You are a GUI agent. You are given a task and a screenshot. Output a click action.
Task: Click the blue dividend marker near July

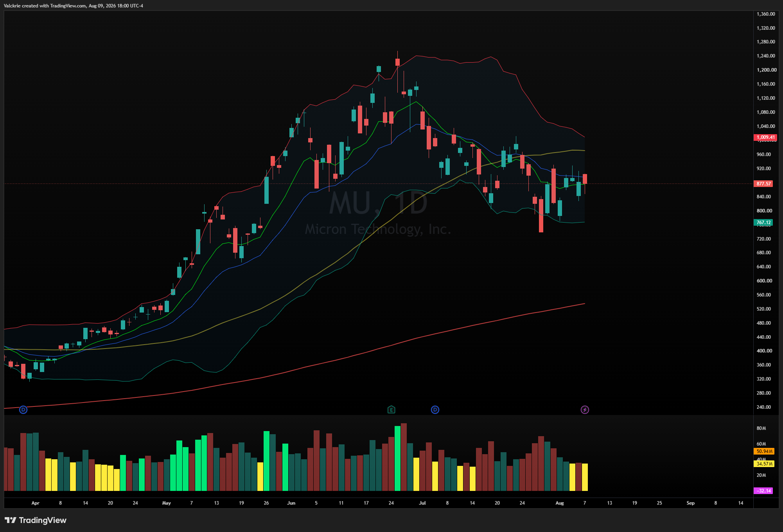coord(435,410)
